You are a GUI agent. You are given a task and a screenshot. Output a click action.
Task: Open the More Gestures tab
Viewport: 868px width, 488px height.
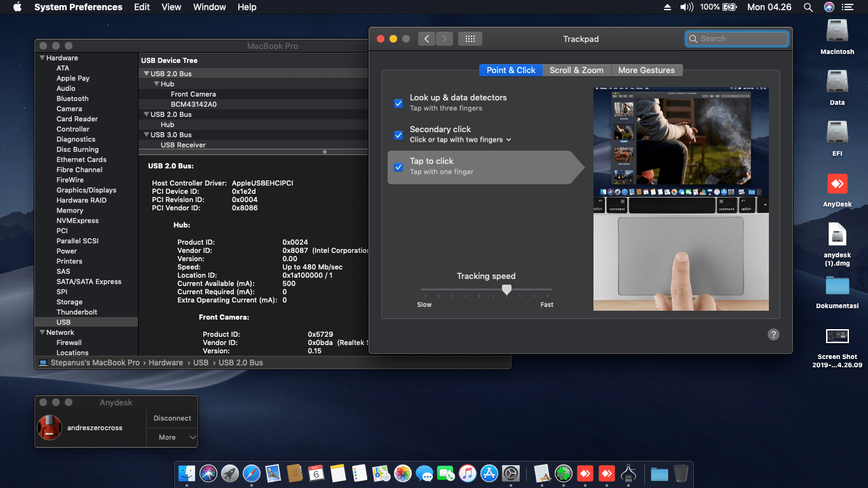[x=646, y=70]
